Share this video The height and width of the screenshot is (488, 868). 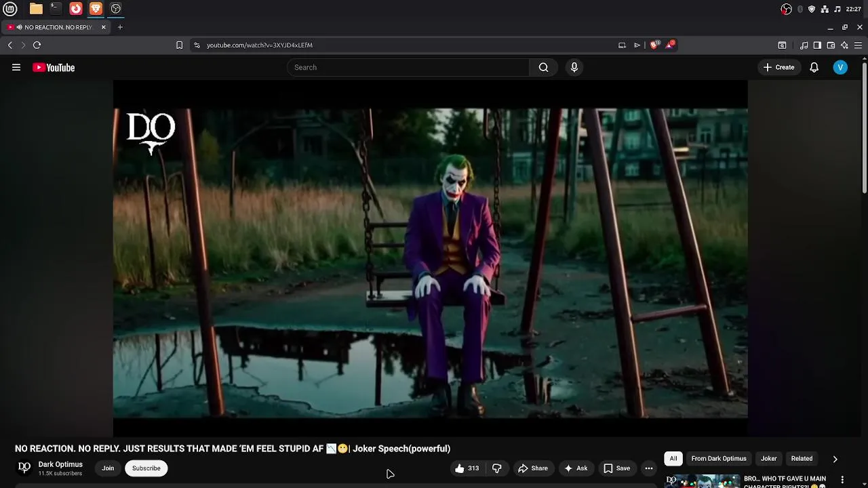(533, 468)
